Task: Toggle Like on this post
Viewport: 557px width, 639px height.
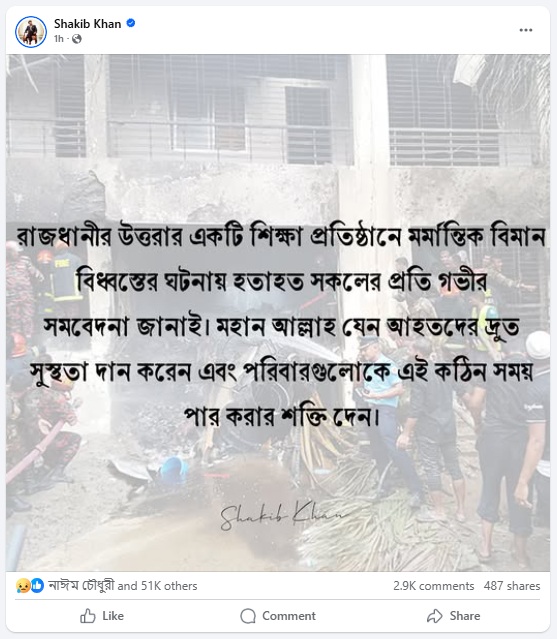Action: coord(102,616)
